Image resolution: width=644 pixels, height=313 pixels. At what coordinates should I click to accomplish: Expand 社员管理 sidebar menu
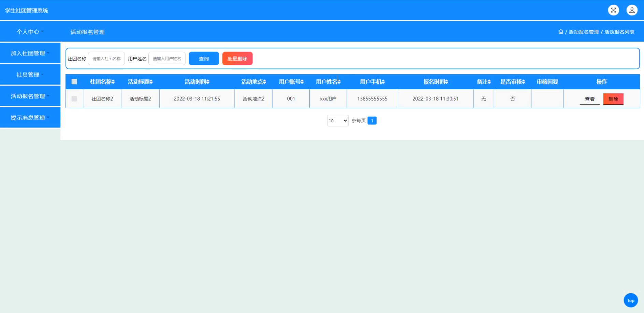click(x=30, y=75)
